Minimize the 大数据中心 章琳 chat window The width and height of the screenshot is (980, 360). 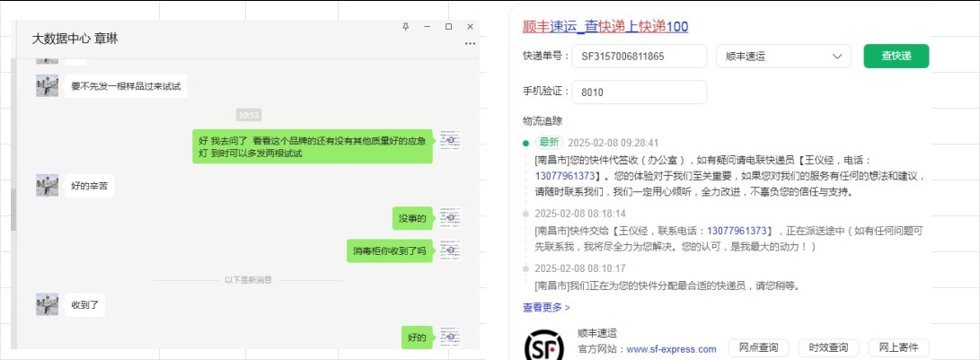[x=428, y=26]
